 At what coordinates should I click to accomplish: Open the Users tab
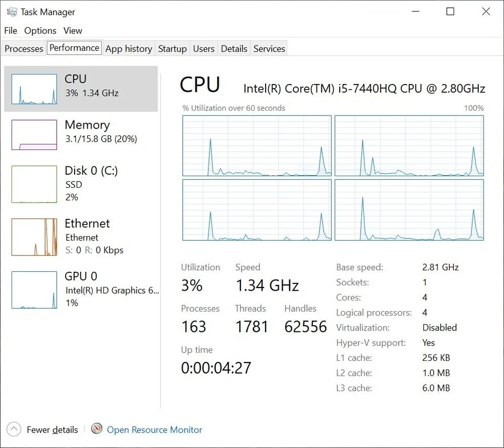tap(204, 49)
